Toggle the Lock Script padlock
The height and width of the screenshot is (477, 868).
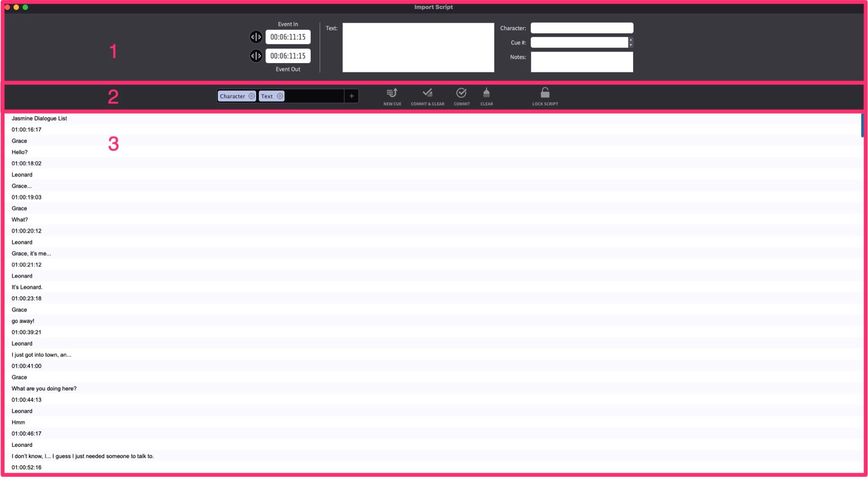pyautogui.click(x=545, y=93)
